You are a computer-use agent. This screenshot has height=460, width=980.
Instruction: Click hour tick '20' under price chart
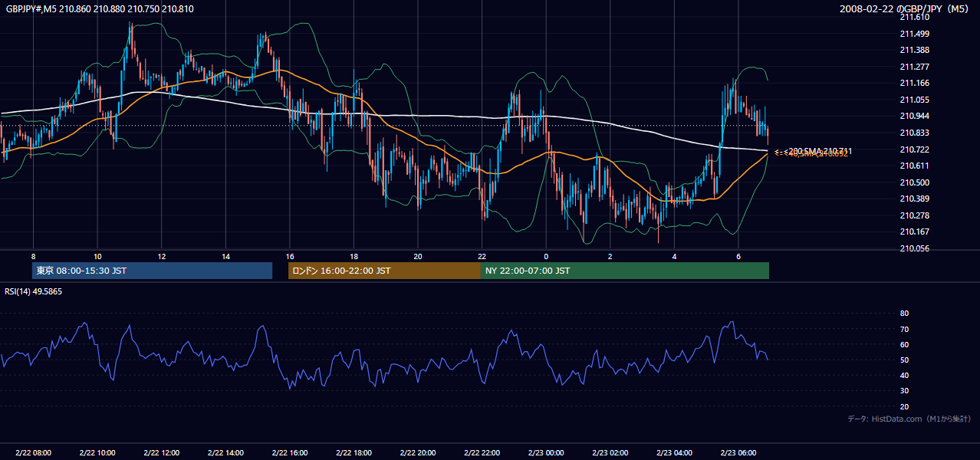pyautogui.click(x=418, y=256)
